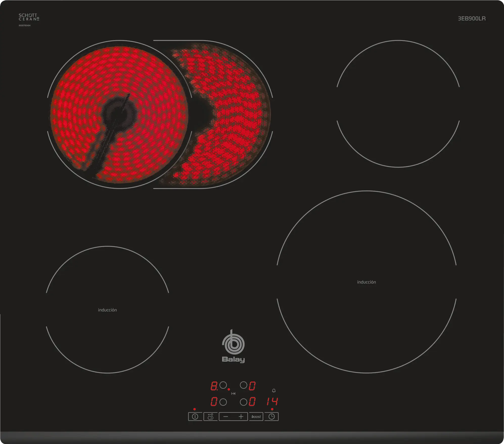The width and height of the screenshot is (504, 444).
Task: Select the top-right zone selector circle
Action: tap(243, 385)
